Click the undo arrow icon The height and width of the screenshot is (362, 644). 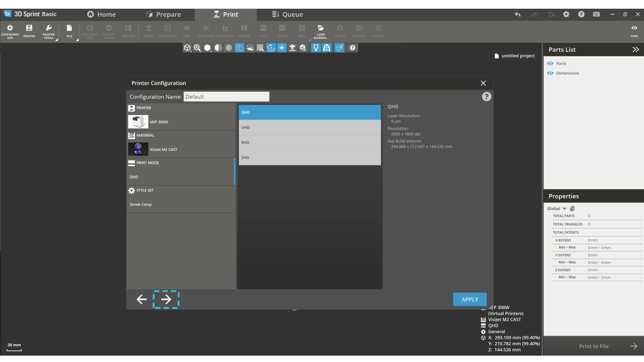pyautogui.click(x=518, y=14)
